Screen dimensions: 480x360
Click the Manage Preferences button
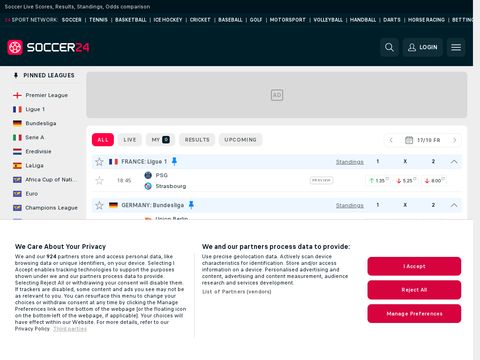click(x=414, y=313)
